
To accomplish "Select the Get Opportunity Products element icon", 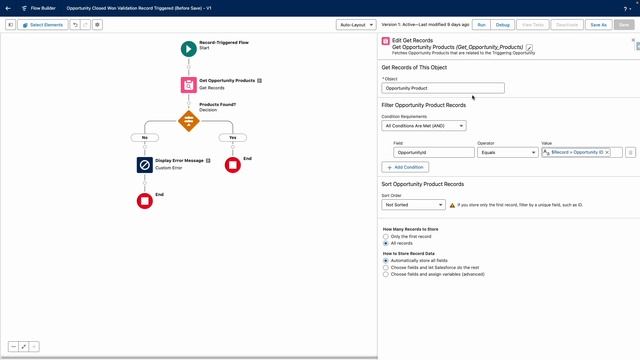I will pos(189,85).
